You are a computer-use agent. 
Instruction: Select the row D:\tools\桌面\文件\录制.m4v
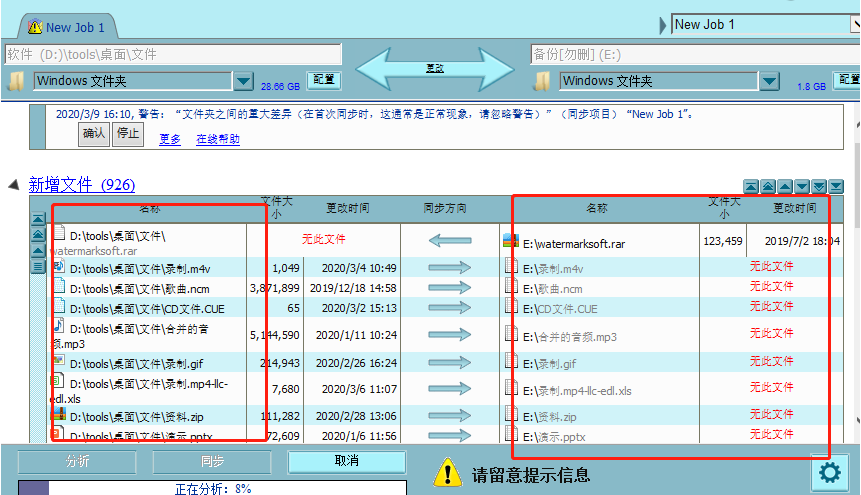140,269
